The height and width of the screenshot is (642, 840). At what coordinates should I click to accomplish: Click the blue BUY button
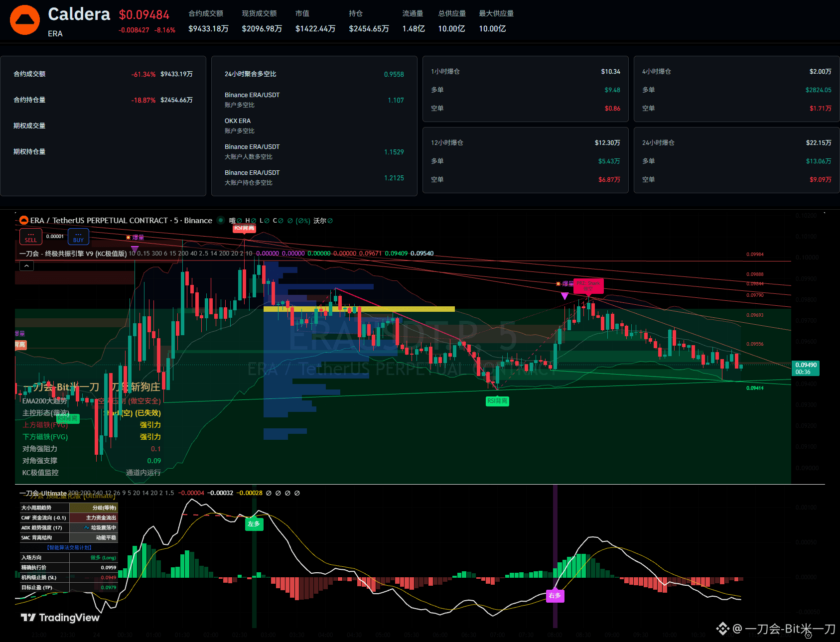(78, 237)
